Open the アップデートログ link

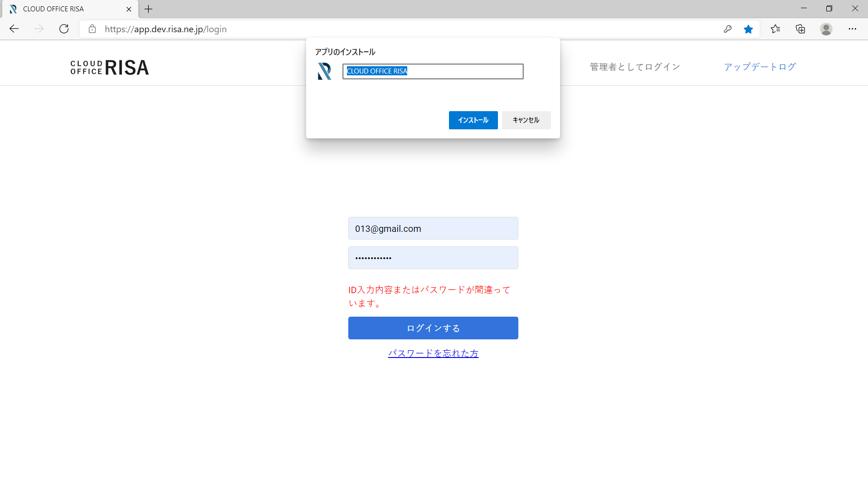(760, 67)
